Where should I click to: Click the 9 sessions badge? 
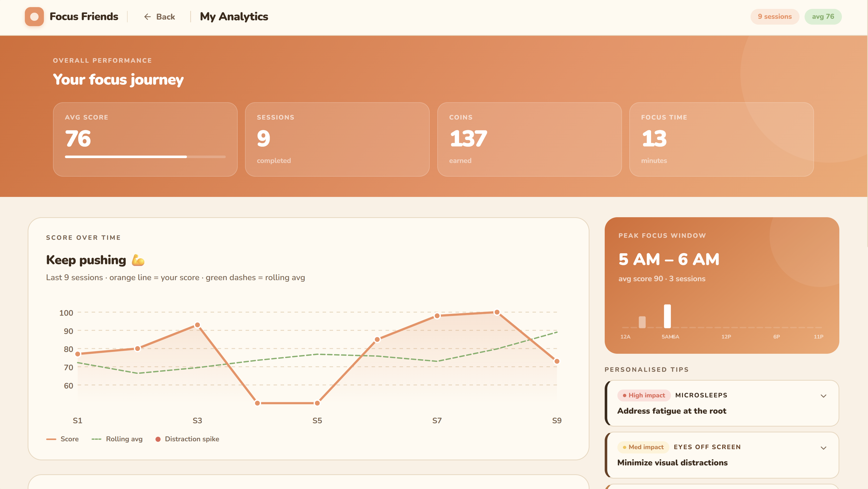click(x=774, y=16)
